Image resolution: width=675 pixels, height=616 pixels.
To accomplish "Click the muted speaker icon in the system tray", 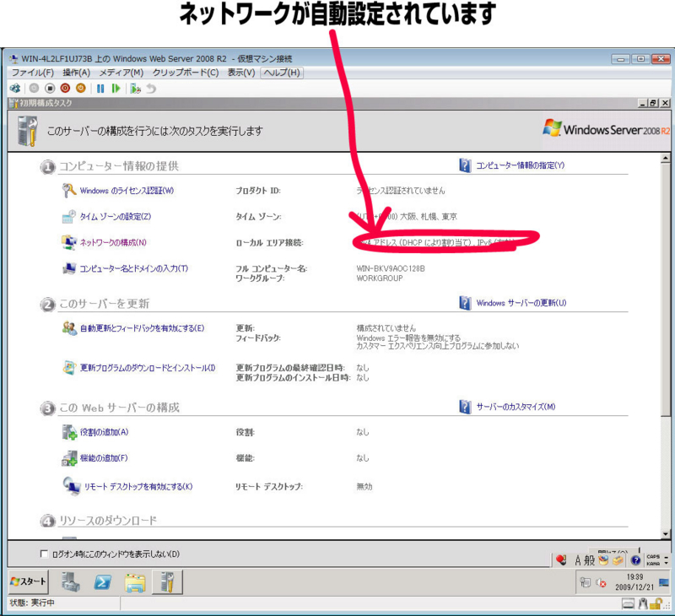I will [600, 582].
